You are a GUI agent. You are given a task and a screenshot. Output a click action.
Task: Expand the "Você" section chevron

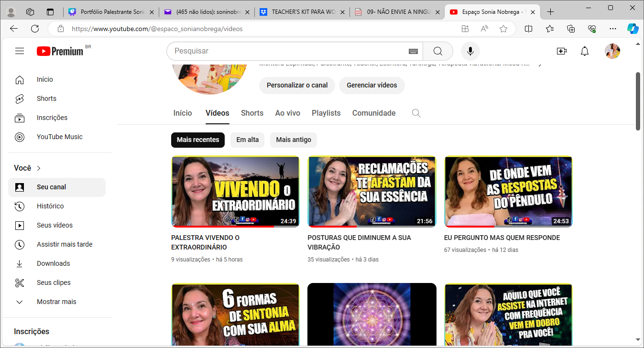pos(39,168)
